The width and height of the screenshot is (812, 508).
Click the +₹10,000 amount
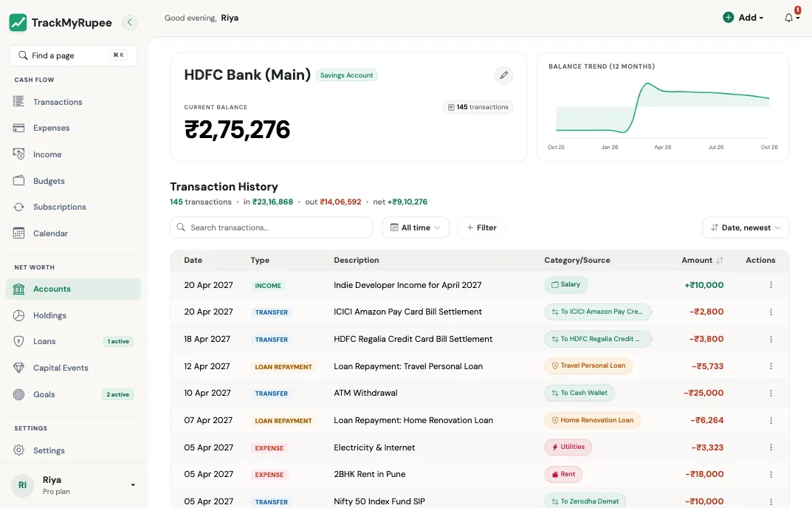point(703,285)
